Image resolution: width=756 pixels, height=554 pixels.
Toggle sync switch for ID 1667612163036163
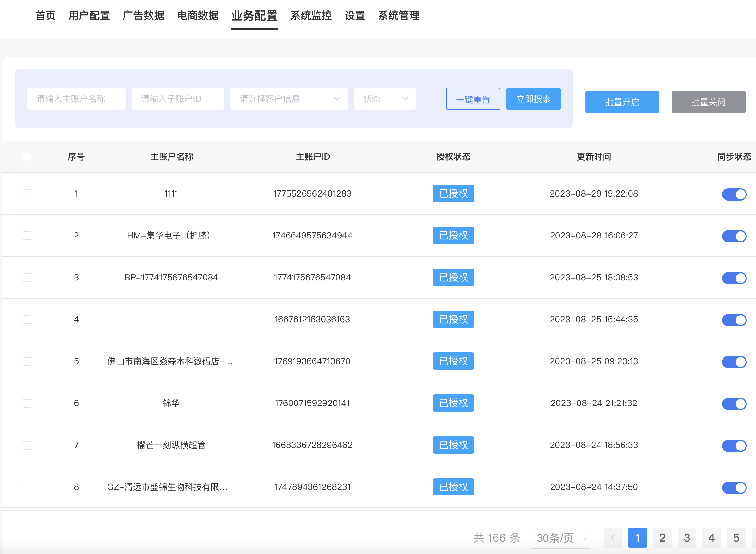(734, 320)
